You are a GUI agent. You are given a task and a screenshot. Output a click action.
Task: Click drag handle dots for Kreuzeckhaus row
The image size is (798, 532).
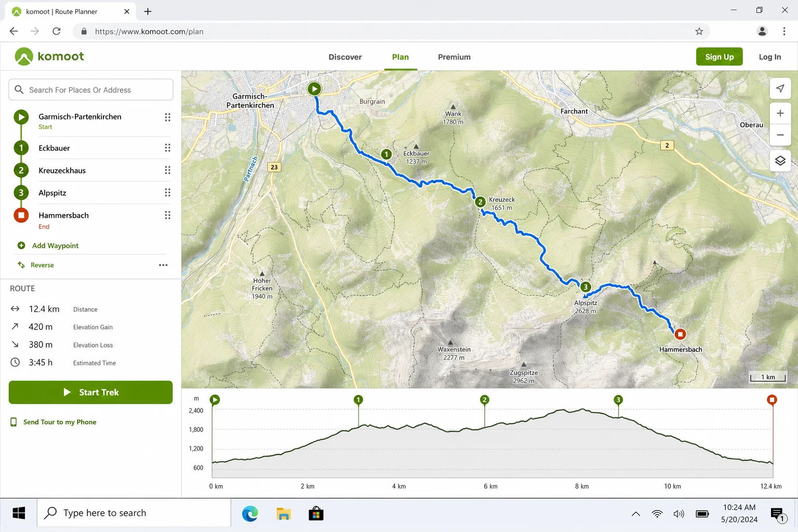tap(167, 170)
